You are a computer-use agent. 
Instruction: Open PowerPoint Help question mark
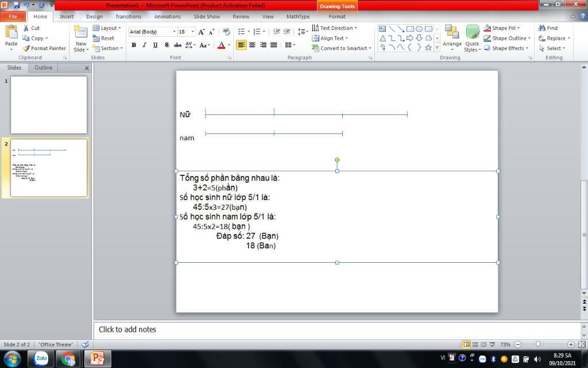(x=583, y=17)
